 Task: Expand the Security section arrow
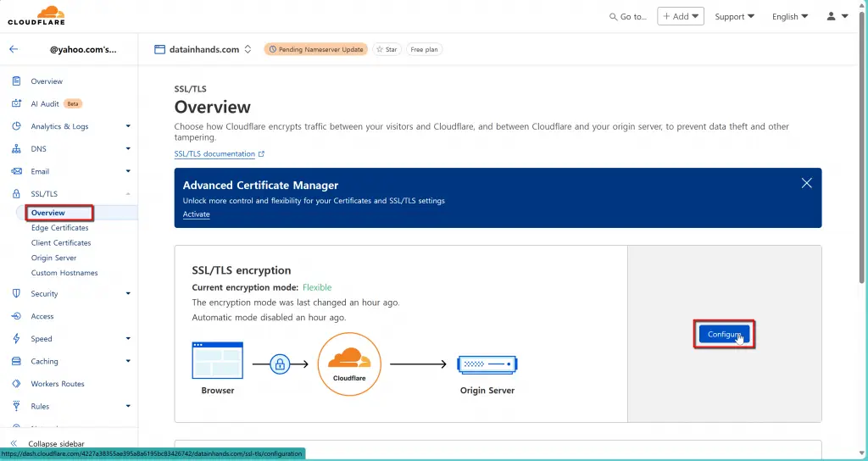point(128,294)
